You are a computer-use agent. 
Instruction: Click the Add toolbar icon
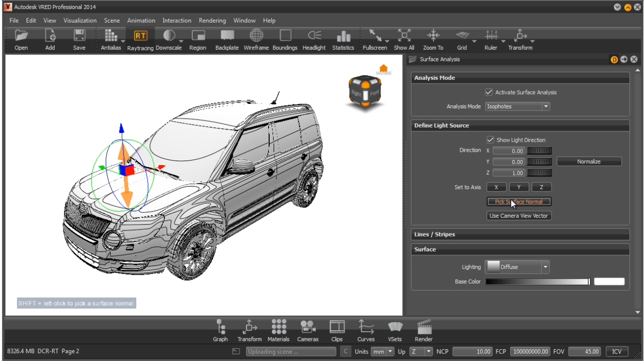[50, 35]
